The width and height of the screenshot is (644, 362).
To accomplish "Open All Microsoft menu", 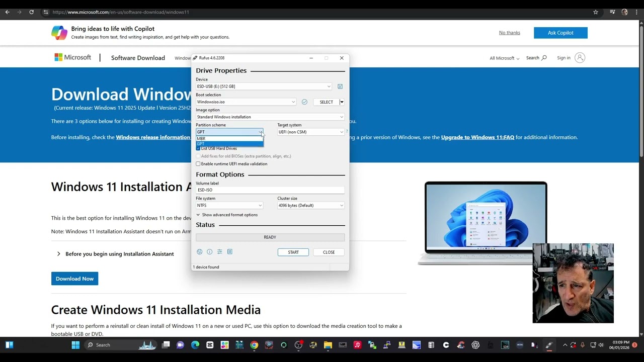I will [505, 58].
